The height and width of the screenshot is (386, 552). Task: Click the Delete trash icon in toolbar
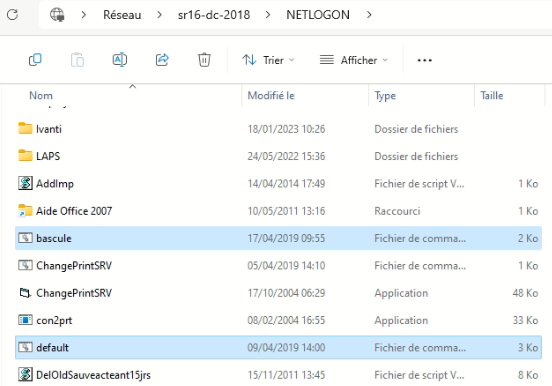coord(204,60)
